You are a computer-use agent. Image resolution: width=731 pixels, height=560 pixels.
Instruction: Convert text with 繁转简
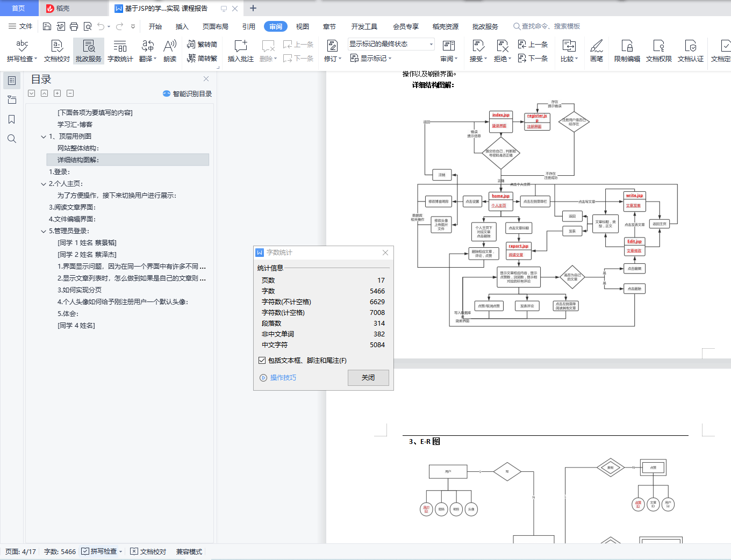pos(202,45)
